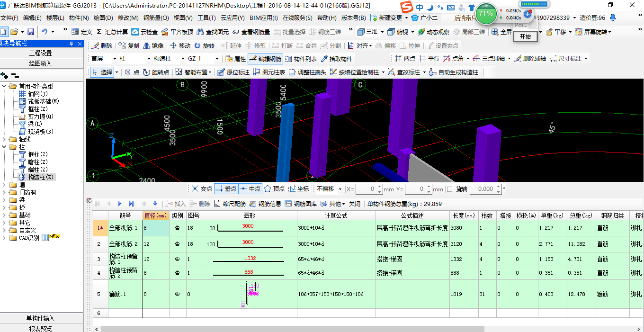Image resolution: width=644 pixels, height=332 pixels.
Task: Open the 首层 floor dropdown
Action: pyautogui.click(x=114, y=59)
